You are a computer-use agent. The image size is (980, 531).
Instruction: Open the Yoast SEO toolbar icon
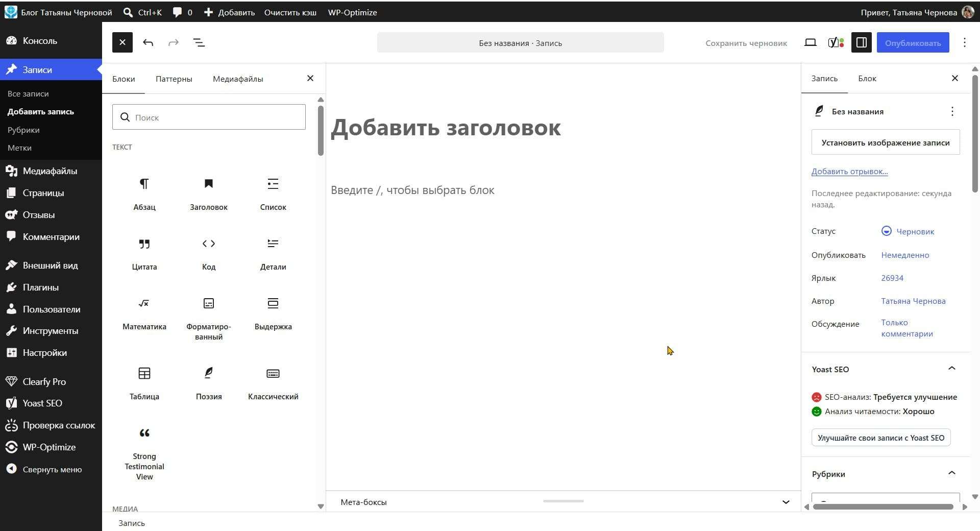(836, 42)
